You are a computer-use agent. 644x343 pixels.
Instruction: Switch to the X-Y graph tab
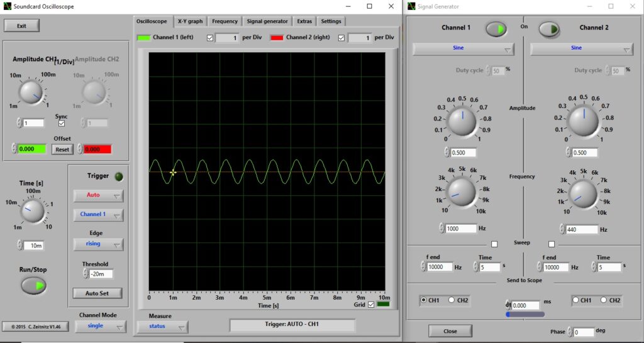click(190, 21)
